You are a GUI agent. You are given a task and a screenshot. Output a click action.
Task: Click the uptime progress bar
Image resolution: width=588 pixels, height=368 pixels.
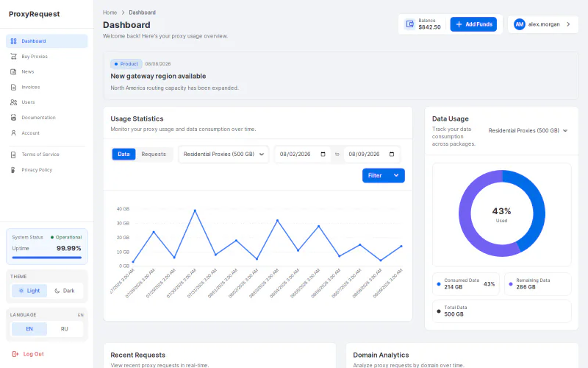[47, 258]
